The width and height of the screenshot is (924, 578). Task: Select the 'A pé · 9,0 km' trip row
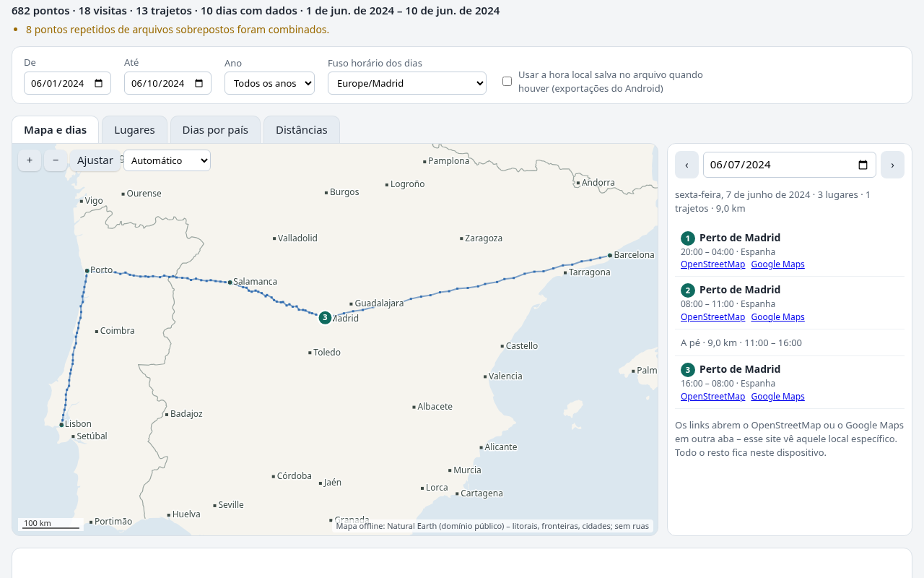[x=790, y=342]
